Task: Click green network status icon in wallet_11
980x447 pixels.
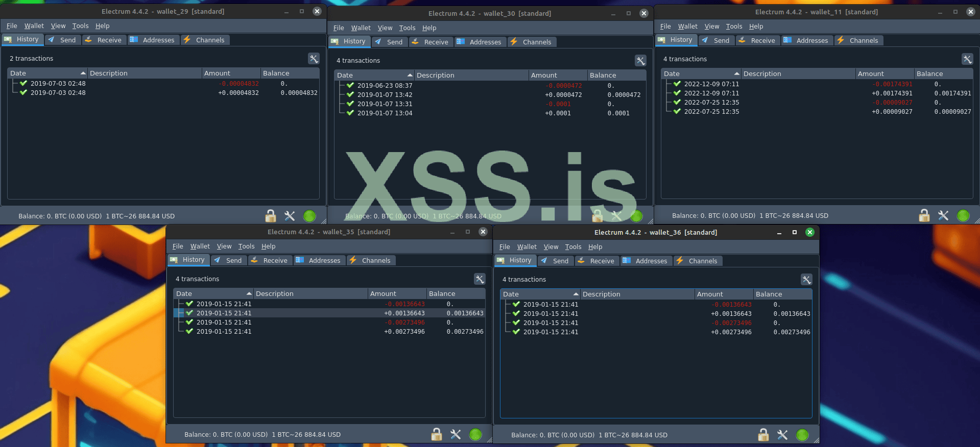Action: (963, 215)
